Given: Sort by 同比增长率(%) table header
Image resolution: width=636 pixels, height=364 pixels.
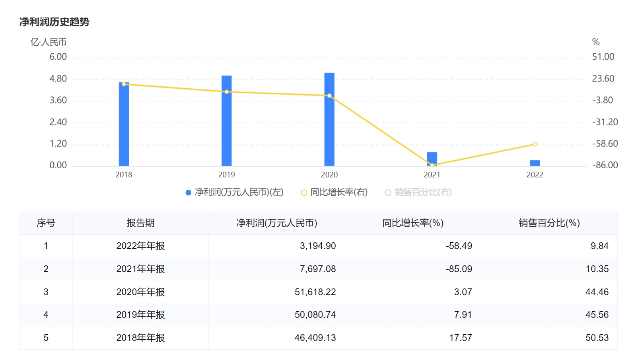Looking at the screenshot, I should (413, 223).
